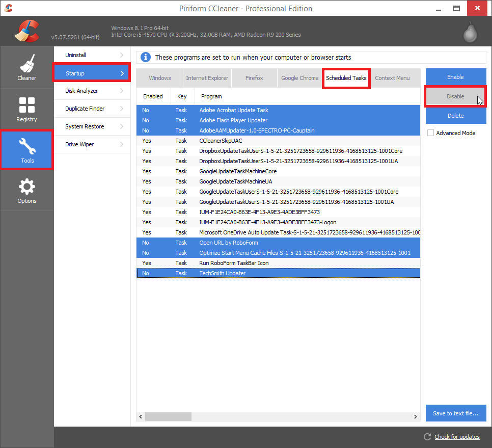Sort by the Enabled column header
This screenshot has height=448, width=492.
click(x=153, y=96)
